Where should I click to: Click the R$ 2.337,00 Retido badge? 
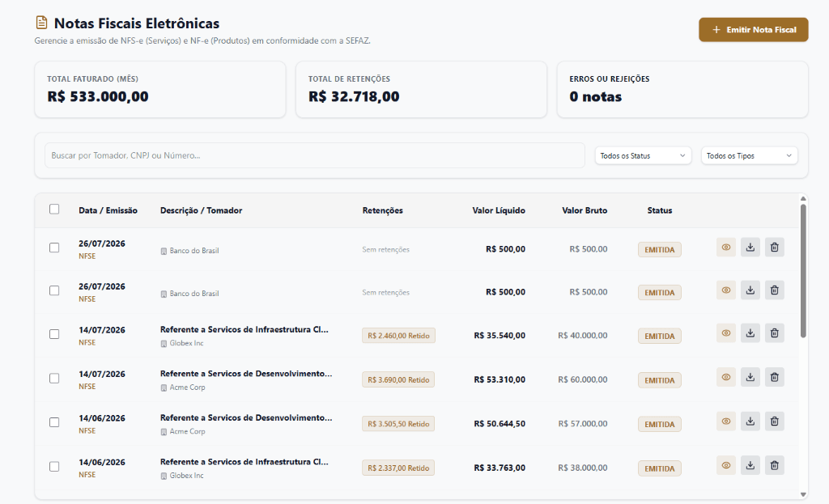coord(398,468)
